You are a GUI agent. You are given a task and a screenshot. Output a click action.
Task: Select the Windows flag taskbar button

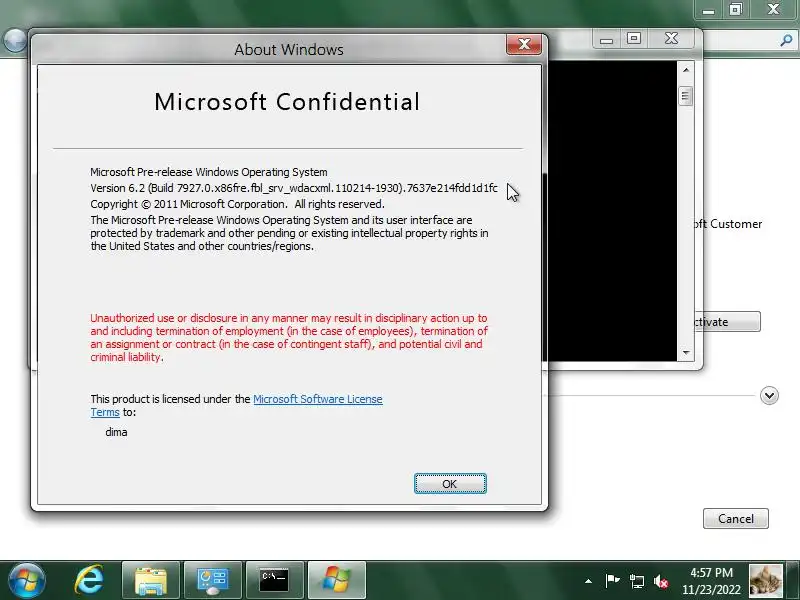click(x=337, y=581)
